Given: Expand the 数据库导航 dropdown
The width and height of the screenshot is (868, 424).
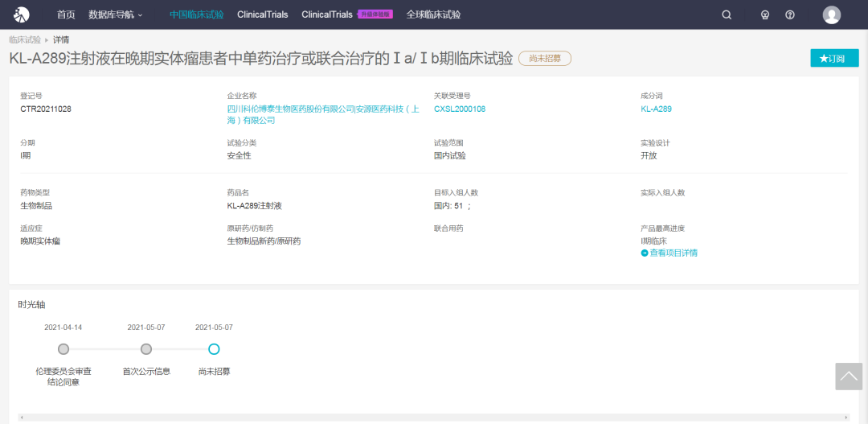Looking at the screenshot, I should (x=115, y=15).
